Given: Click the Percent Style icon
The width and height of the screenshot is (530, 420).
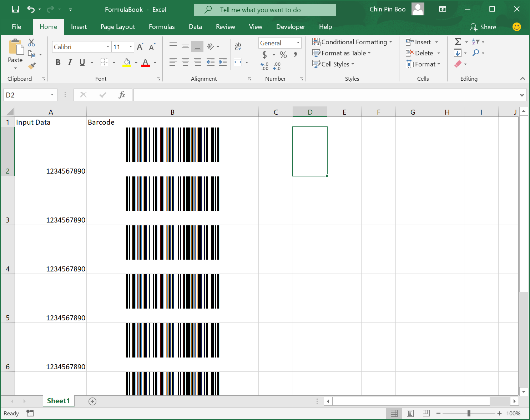Looking at the screenshot, I should tap(283, 55).
